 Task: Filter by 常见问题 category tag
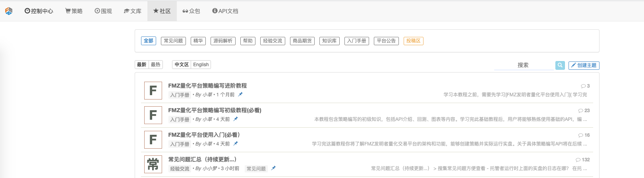[173, 41]
